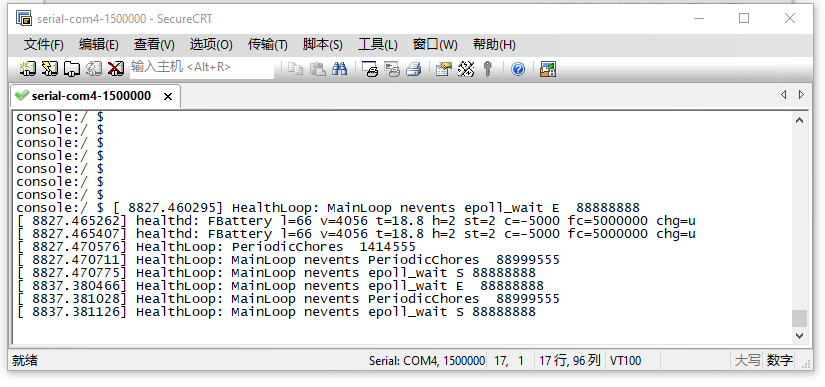Viewport: 825px width, 387px height.
Task: Click the tab scroll left arrow
Action: tap(783, 95)
